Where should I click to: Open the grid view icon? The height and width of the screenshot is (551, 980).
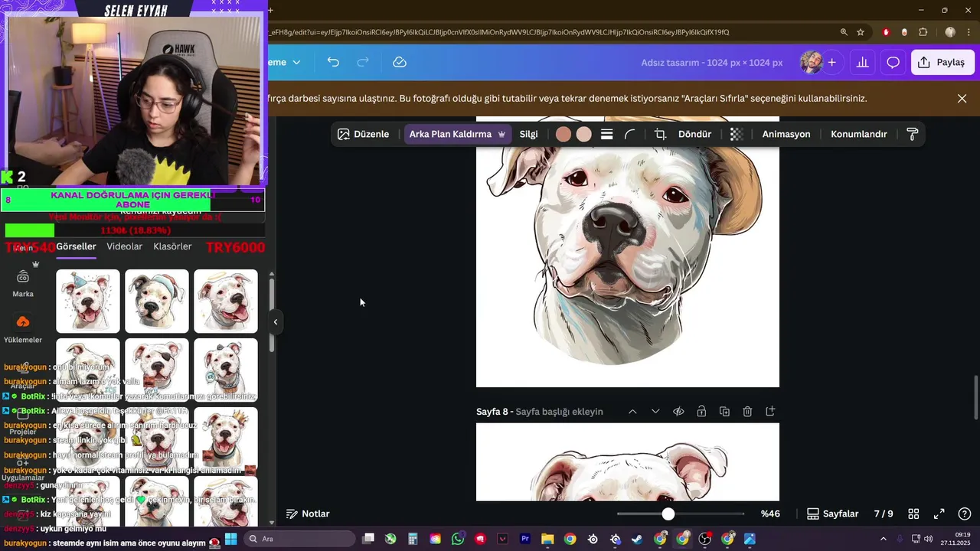913,514
